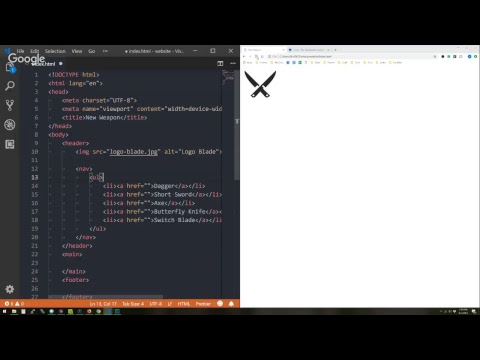
Task: Open the View menu
Action: click(x=77, y=51)
